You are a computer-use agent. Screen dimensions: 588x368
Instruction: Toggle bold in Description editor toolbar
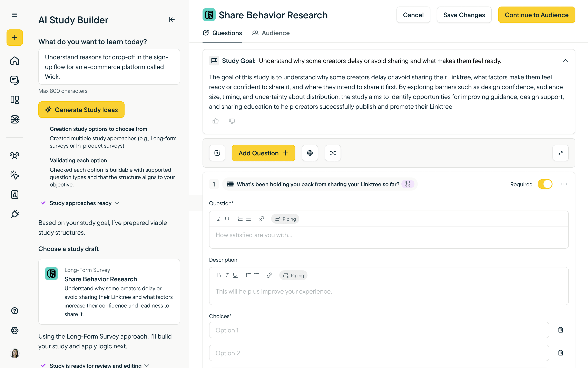pos(219,275)
